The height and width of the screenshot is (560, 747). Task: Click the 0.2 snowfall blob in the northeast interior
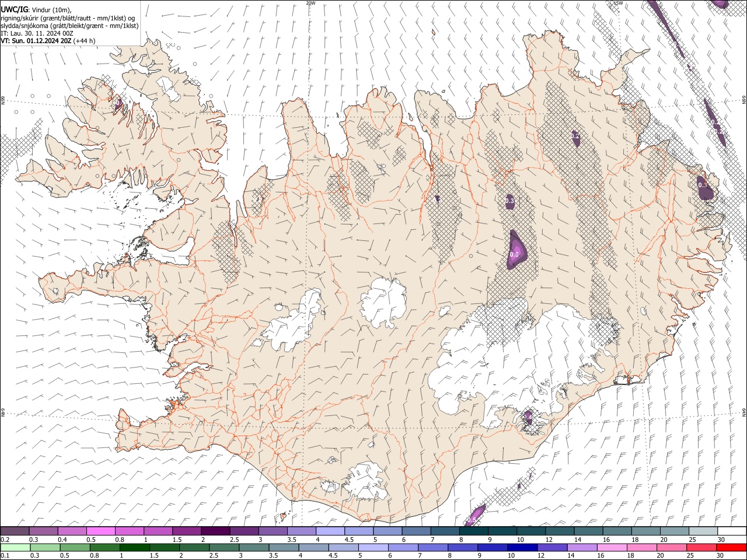click(x=575, y=136)
